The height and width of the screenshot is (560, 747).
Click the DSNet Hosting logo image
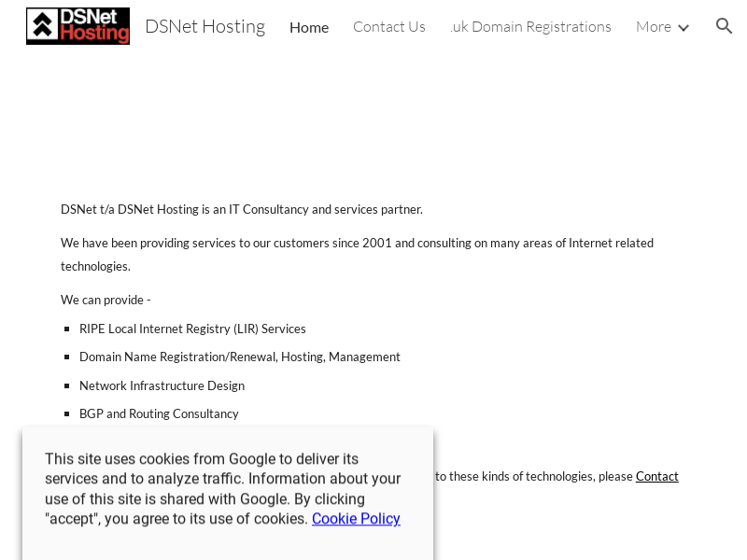coord(78,26)
